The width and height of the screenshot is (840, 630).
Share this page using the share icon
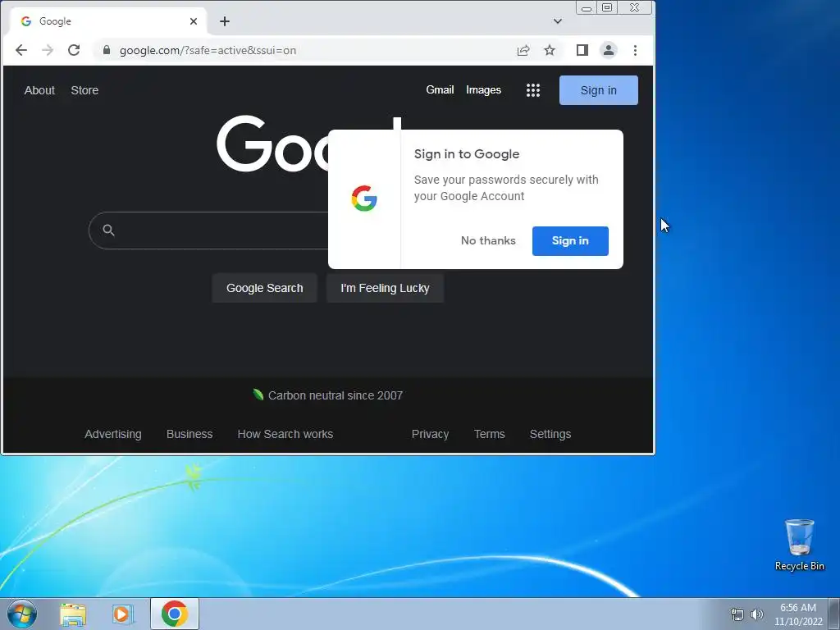click(x=523, y=50)
